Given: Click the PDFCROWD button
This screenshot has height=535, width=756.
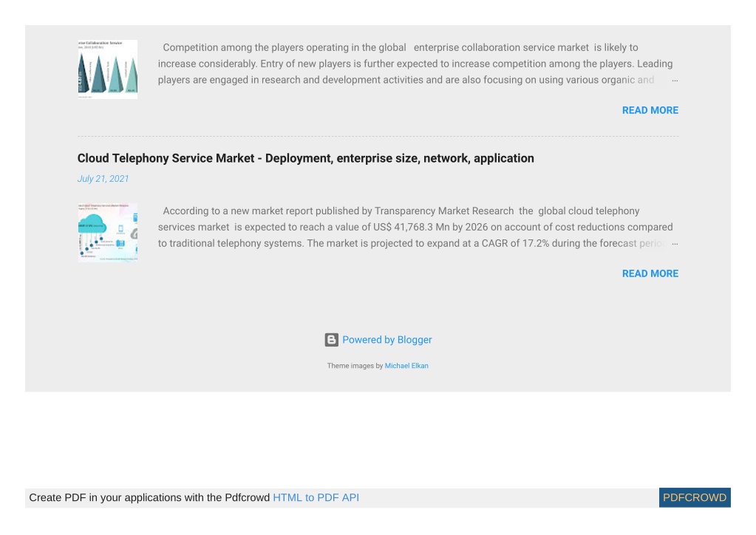Looking at the screenshot, I should point(695,497).
